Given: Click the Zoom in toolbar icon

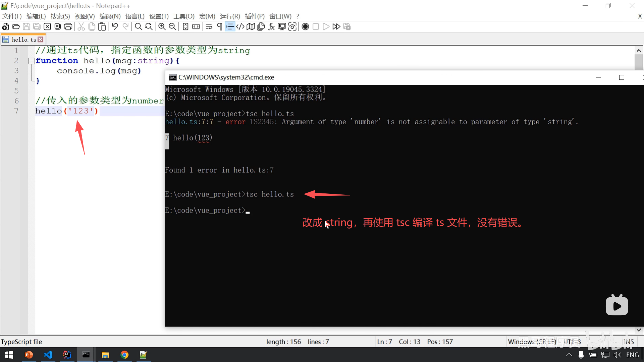Looking at the screenshot, I should (x=162, y=27).
